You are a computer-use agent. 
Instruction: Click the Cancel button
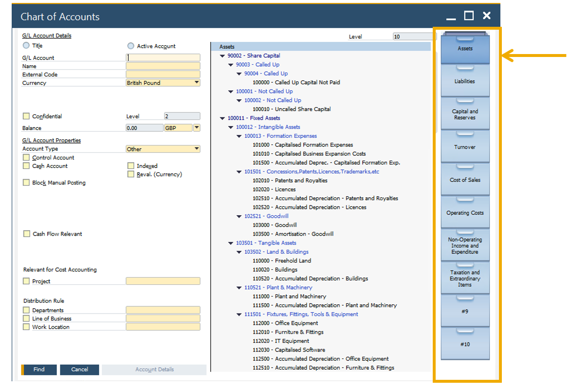[x=80, y=370]
